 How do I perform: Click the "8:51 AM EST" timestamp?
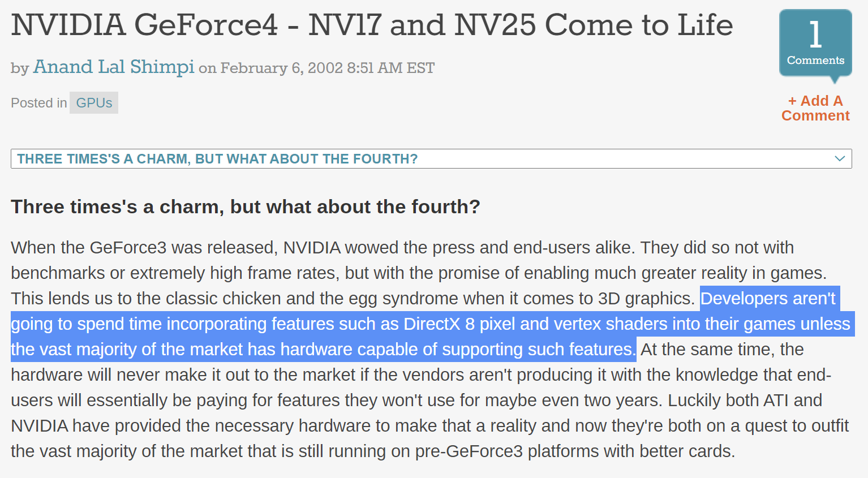click(x=391, y=68)
